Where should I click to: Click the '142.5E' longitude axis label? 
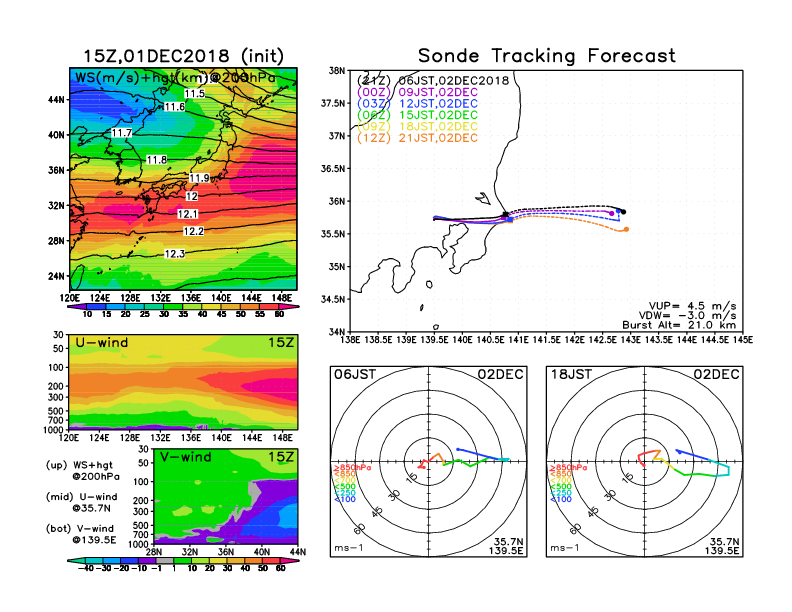[603, 340]
